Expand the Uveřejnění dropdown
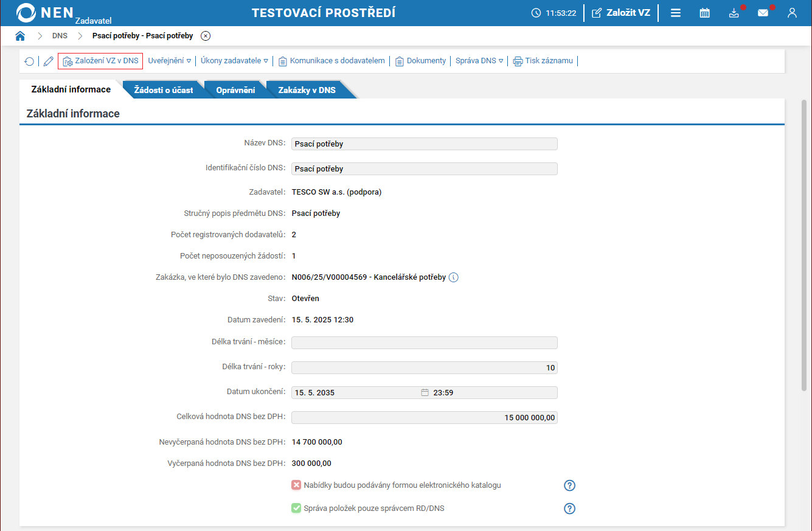The width and height of the screenshot is (812, 531). [170, 61]
